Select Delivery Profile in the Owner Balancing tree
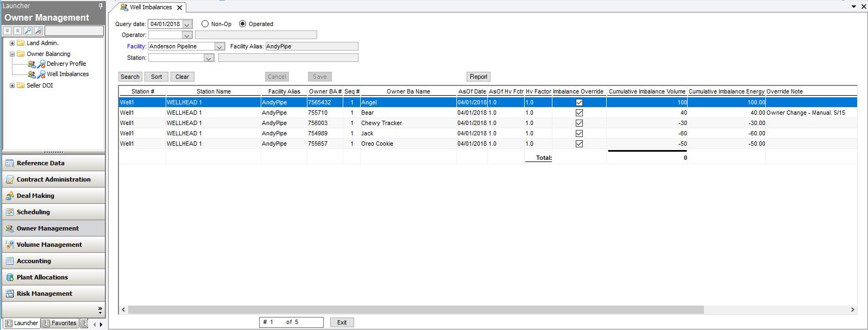 point(66,64)
